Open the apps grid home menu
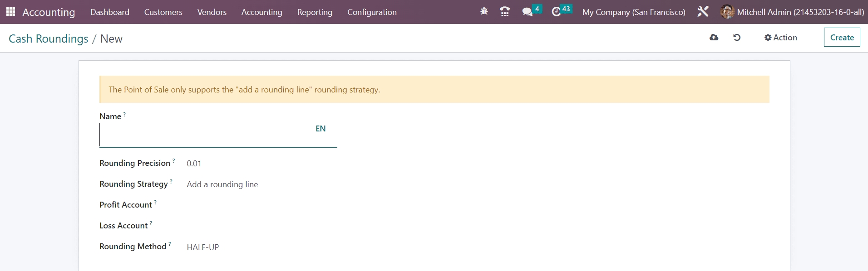868x271 pixels. [10, 12]
